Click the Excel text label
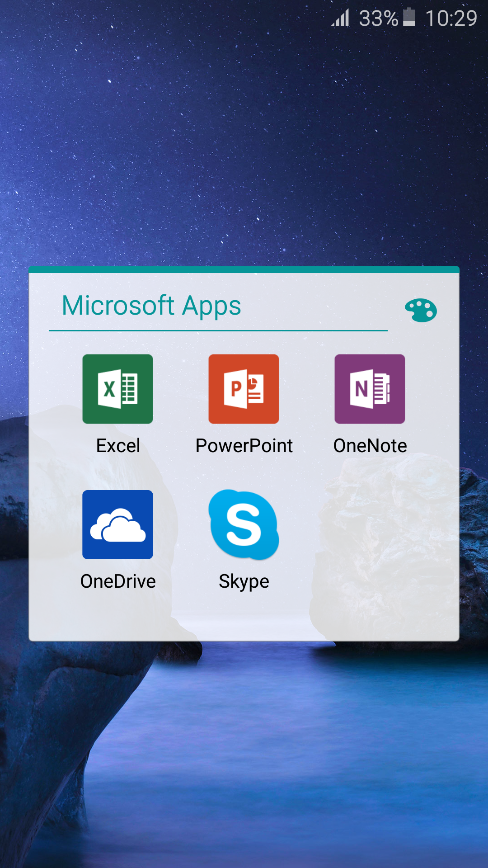This screenshot has height=868, width=488. pyautogui.click(x=118, y=446)
